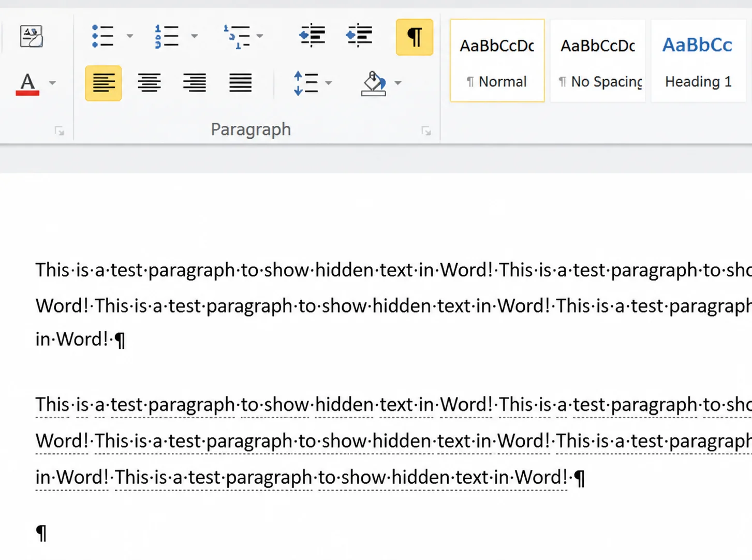Screen dimensions: 752x560
Task: Open the Font Color dropdown arrow
Action: 52,83
